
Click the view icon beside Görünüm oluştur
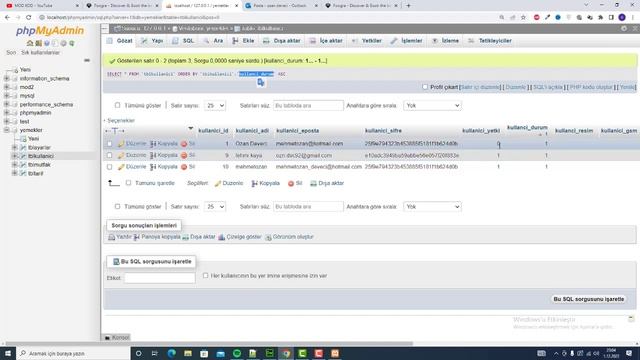268,237
